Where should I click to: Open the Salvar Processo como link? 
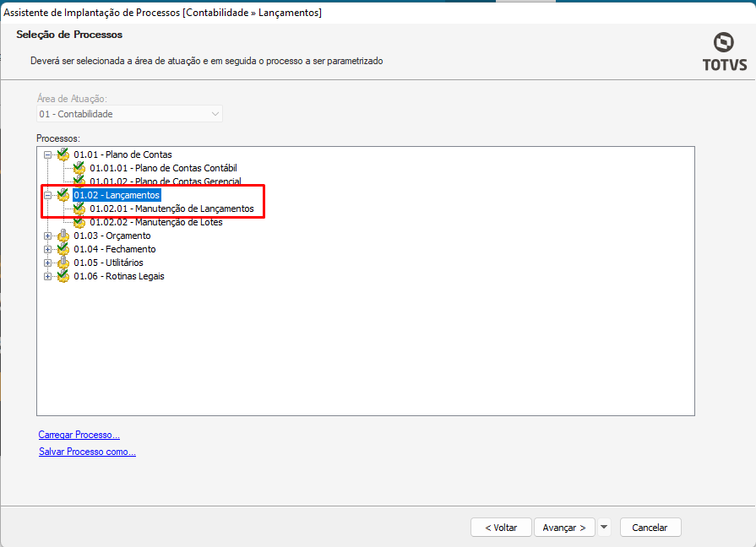87,452
